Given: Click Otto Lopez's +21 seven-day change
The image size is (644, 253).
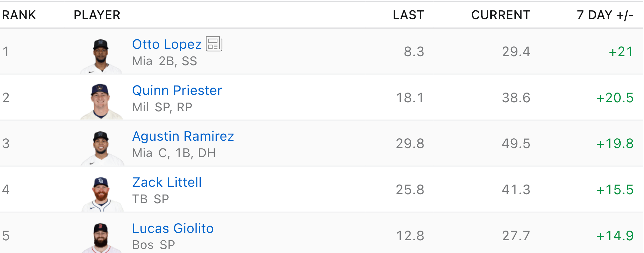Looking at the screenshot, I should pyautogui.click(x=621, y=52).
